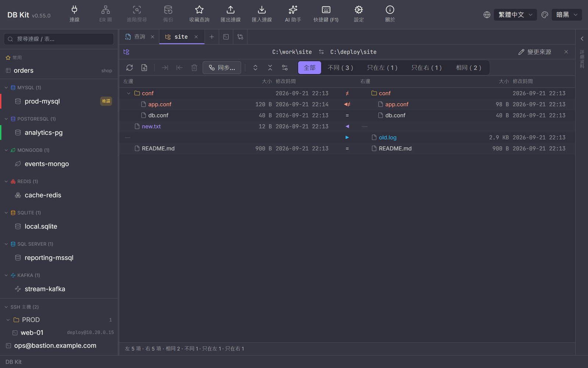Filter to 只在左 (1) items
The width and height of the screenshot is (588, 368).
(x=382, y=68)
